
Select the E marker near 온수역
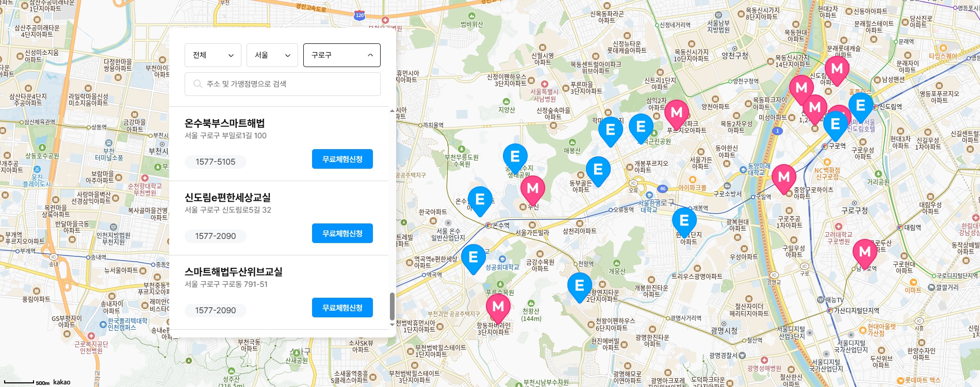pos(480,200)
